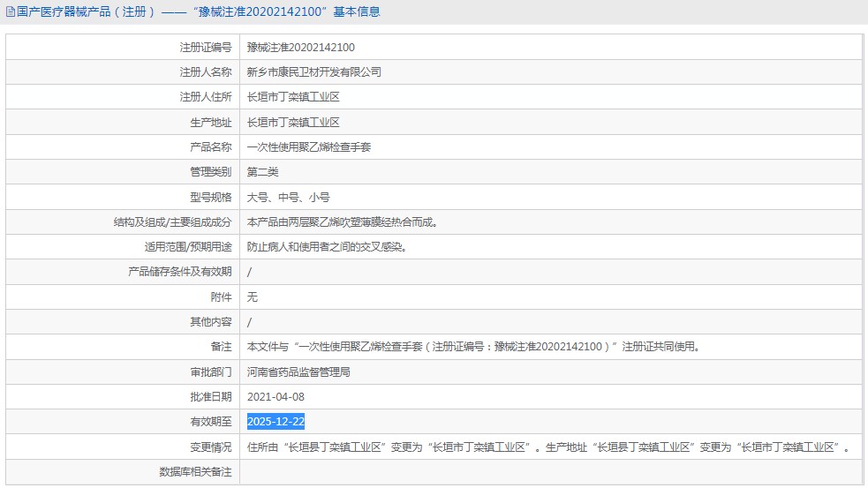Click the slash value in the 其他内容 row

pos(249,322)
